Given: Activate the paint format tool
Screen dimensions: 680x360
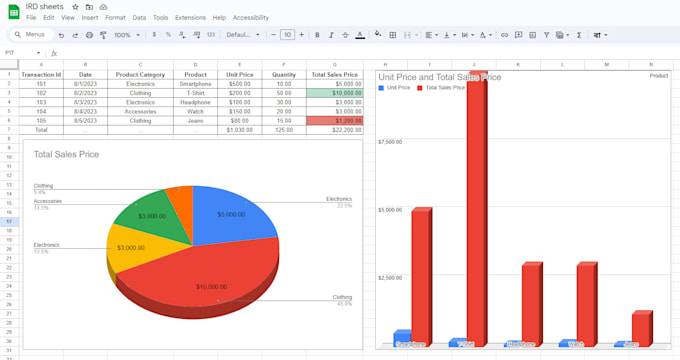Looking at the screenshot, I should pos(103,35).
